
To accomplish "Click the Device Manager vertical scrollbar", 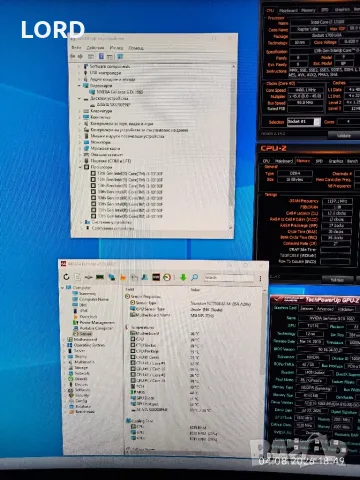I will tap(231, 147).
